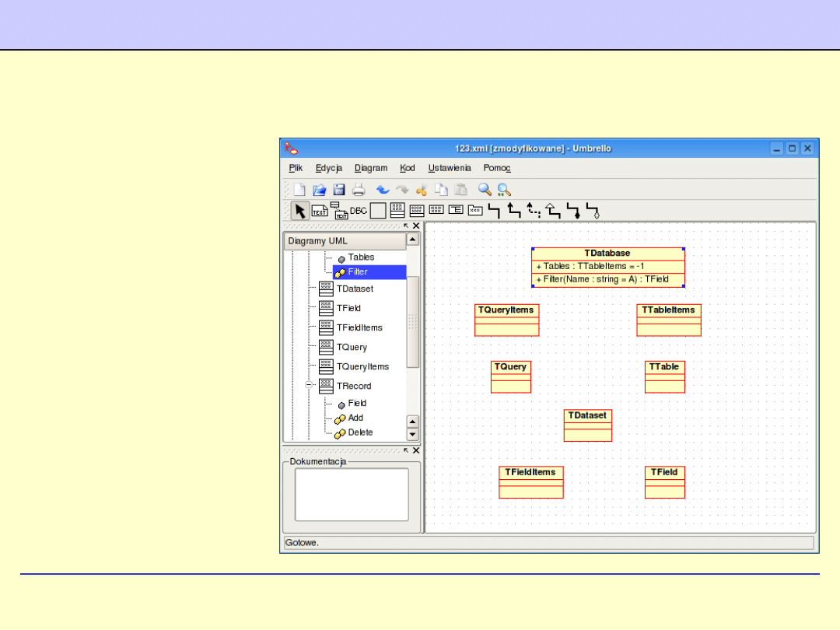Select the text label tool
Image resolution: width=840 pixels, height=630 pixels.
click(x=320, y=210)
